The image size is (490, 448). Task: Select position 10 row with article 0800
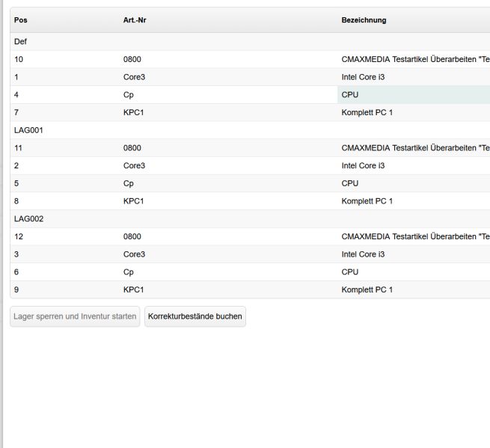tap(250, 59)
